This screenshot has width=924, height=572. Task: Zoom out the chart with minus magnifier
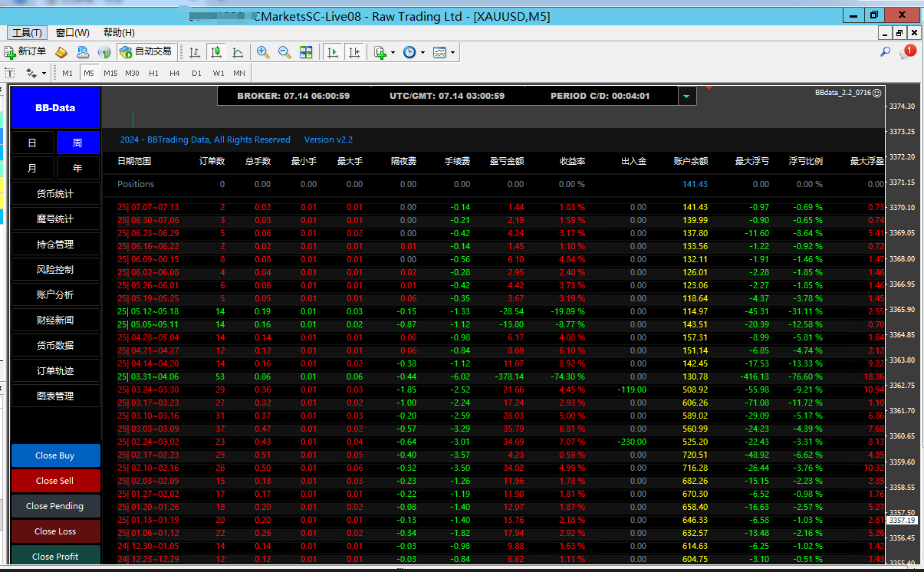[284, 52]
